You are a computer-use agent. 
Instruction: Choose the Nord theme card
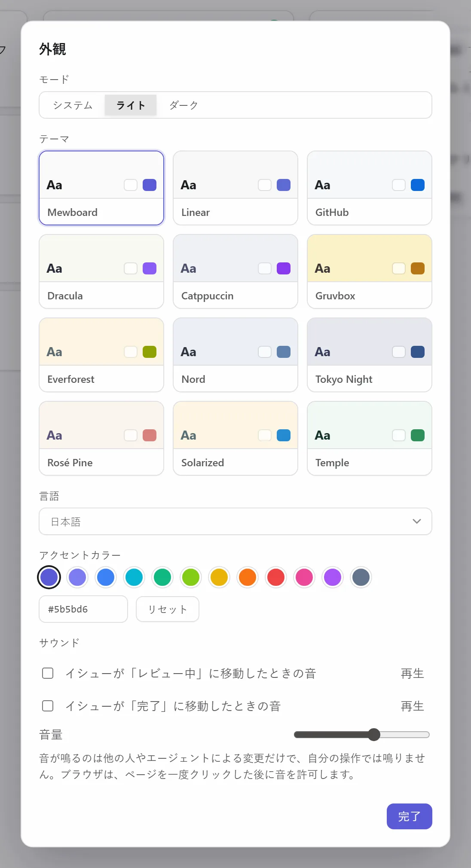point(235,355)
